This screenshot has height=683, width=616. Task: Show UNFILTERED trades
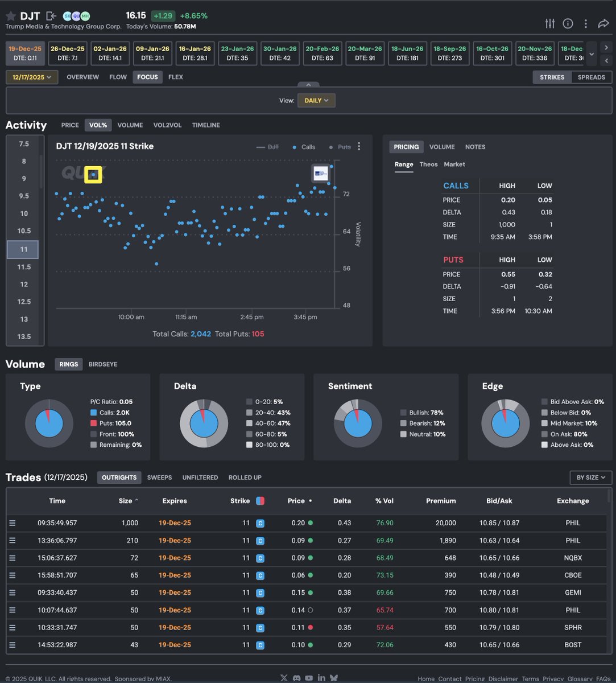pyautogui.click(x=200, y=478)
